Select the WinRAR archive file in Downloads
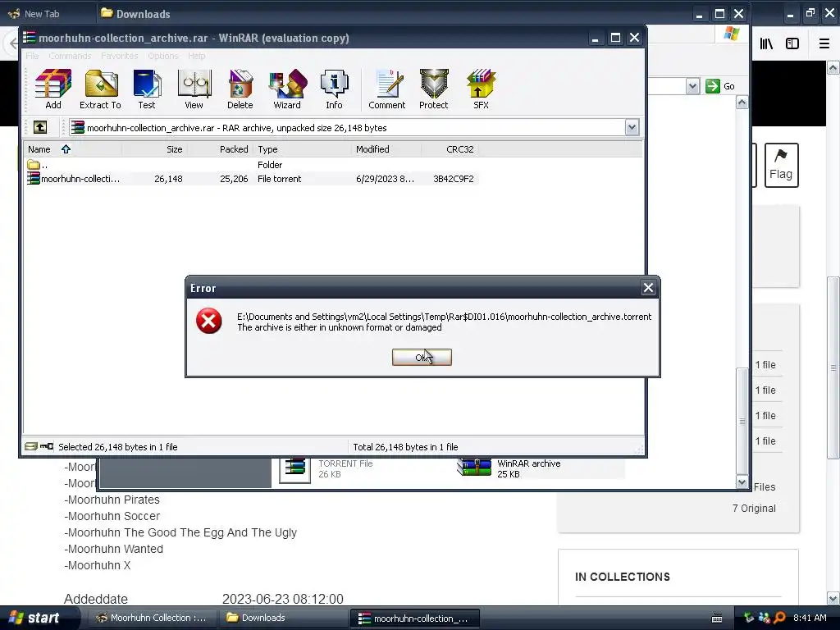The width and height of the screenshot is (840, 630). click(474, 468)
